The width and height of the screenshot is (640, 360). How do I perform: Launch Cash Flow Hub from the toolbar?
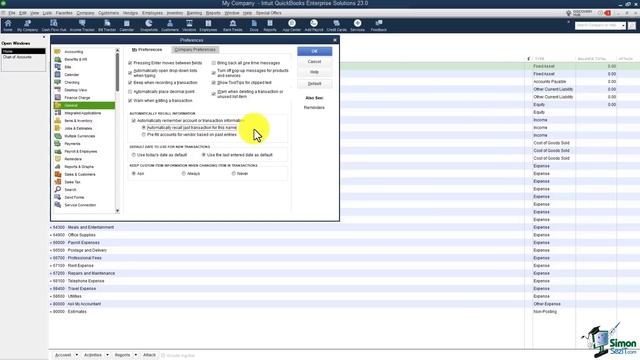tap(53, 25)
